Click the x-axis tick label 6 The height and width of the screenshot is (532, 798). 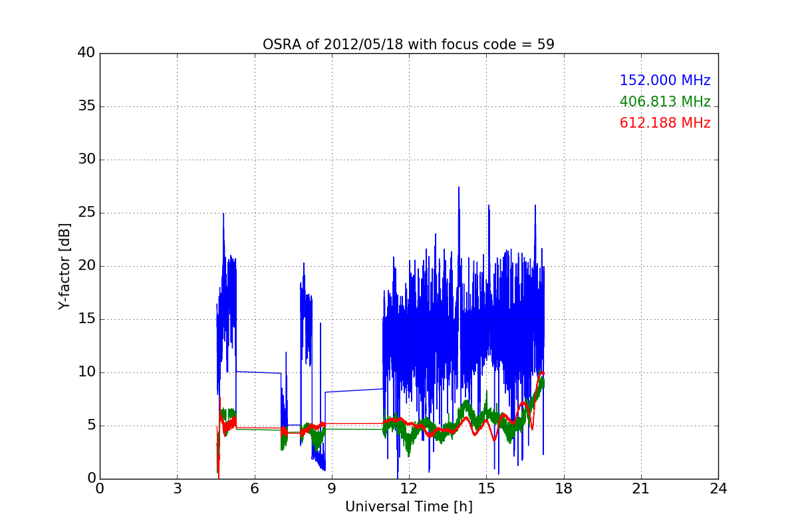tap(254, 489)
